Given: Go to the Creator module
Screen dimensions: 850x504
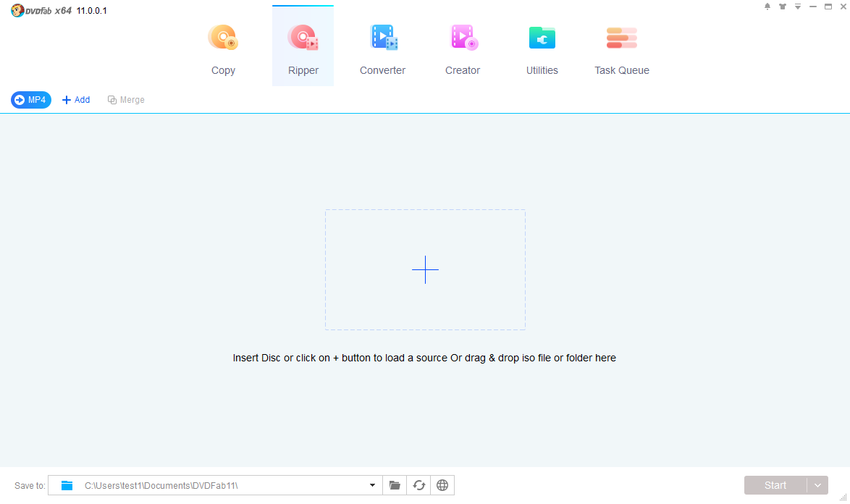Looking at the screenshot, I should (x=463, y=49).
